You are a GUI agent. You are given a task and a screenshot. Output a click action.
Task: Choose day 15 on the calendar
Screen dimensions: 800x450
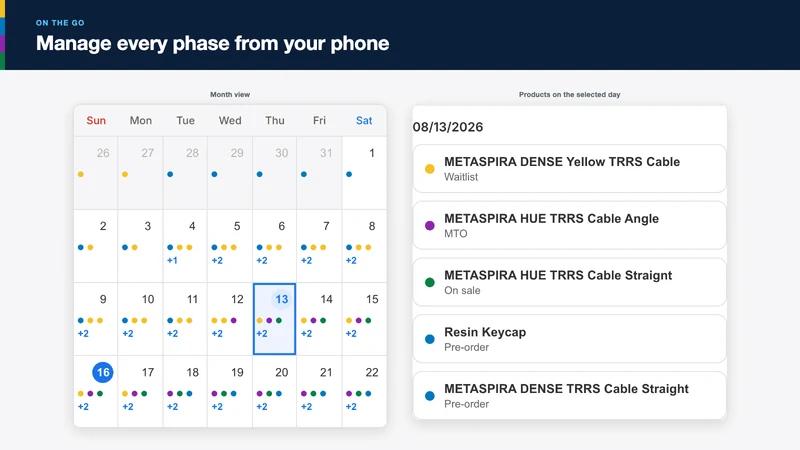point(364,319)
